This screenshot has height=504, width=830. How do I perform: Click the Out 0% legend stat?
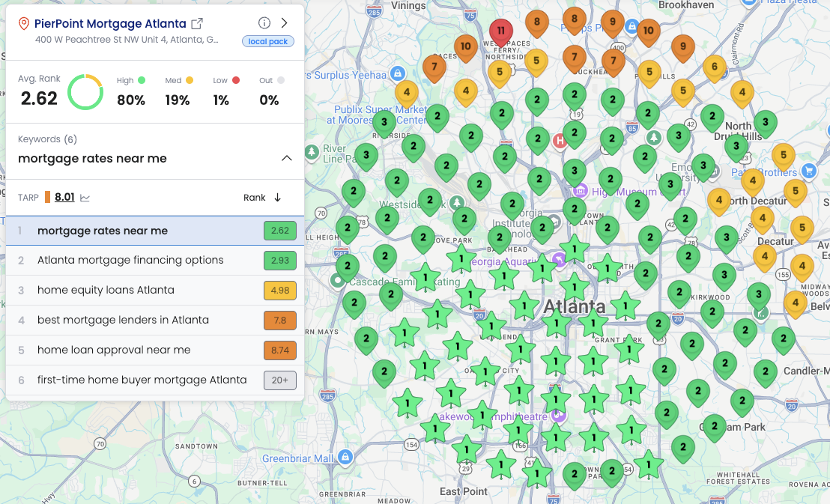coord(270,91)
